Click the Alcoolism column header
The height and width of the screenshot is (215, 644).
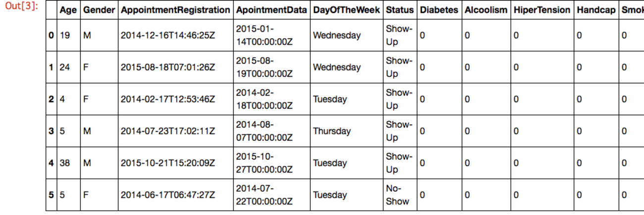[486, 10]
